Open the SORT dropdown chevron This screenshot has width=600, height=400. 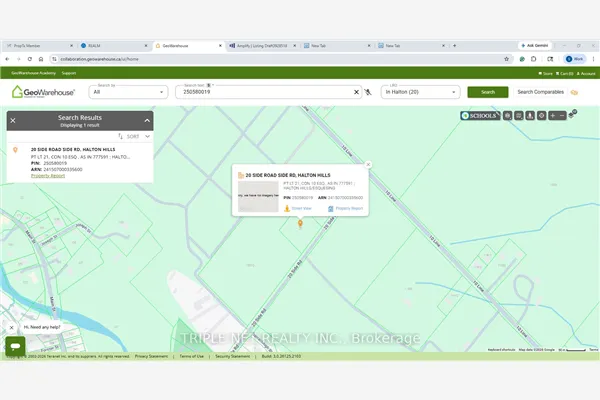(x=147, y=136)
